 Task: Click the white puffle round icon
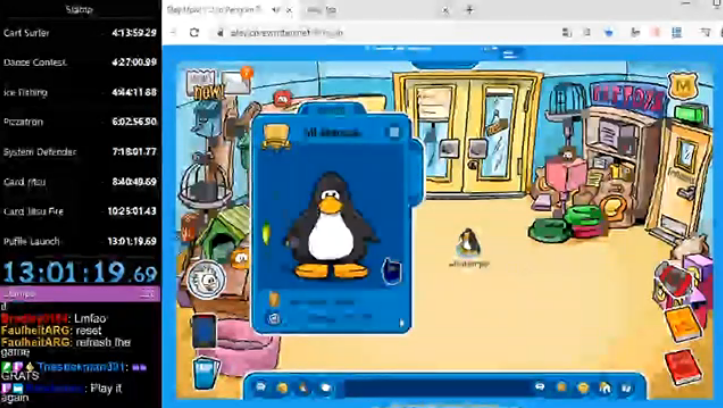click(x=206, y=279)
